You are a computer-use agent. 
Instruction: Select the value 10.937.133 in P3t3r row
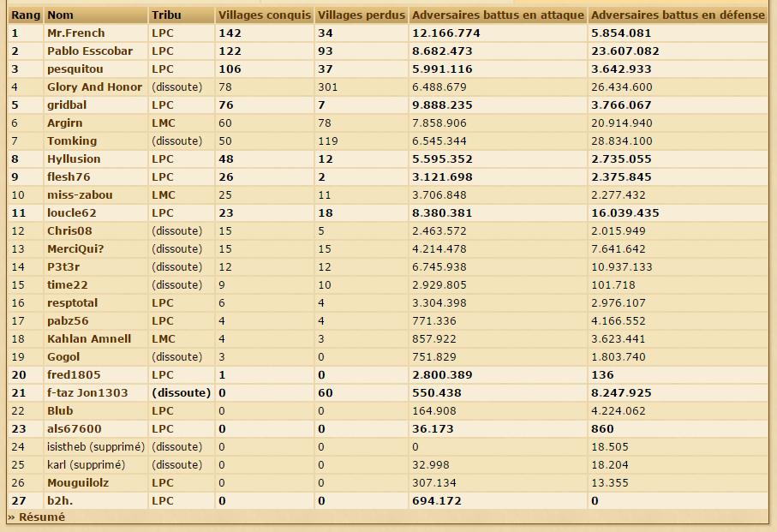click(x=621, y=267)
